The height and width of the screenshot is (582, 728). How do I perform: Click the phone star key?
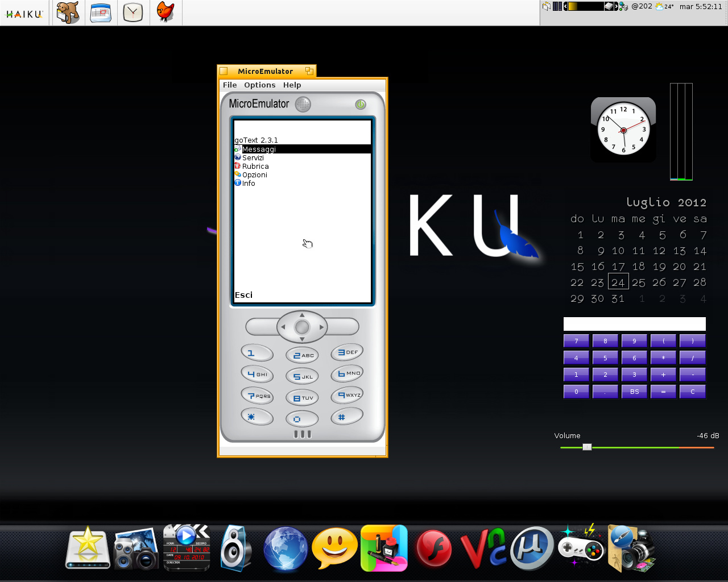[x=257, y=417]
